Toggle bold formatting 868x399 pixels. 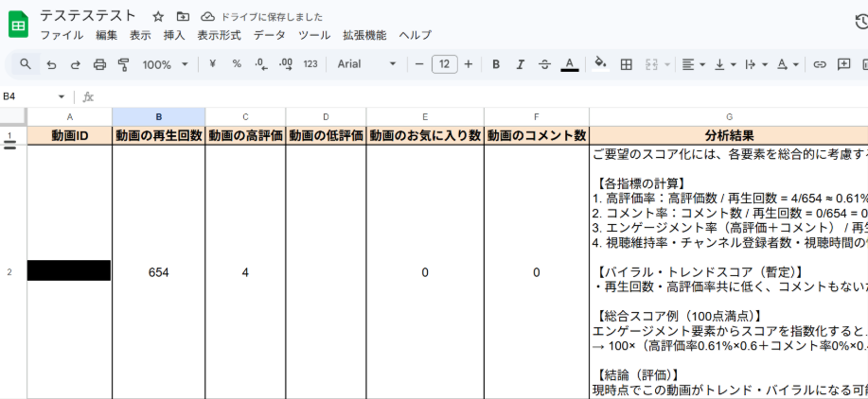pyautogui.click(x=496, y=64)
